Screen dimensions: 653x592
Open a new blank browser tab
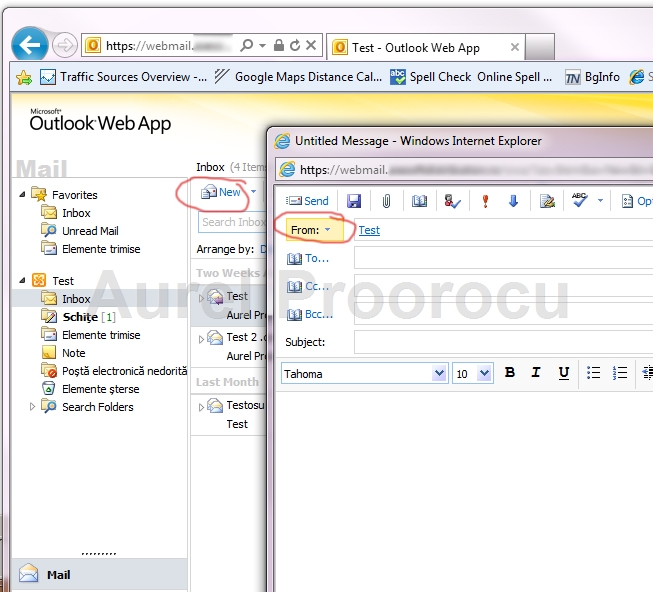click(x=540, y=47)
